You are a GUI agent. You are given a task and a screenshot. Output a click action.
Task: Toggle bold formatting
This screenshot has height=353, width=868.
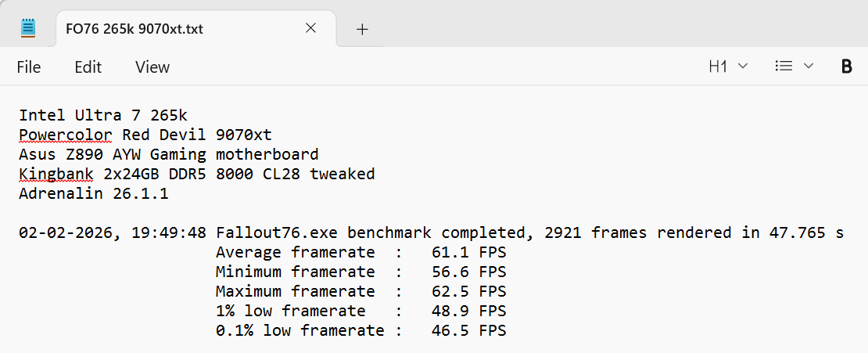pyautogui.click(x=846, y=67)
